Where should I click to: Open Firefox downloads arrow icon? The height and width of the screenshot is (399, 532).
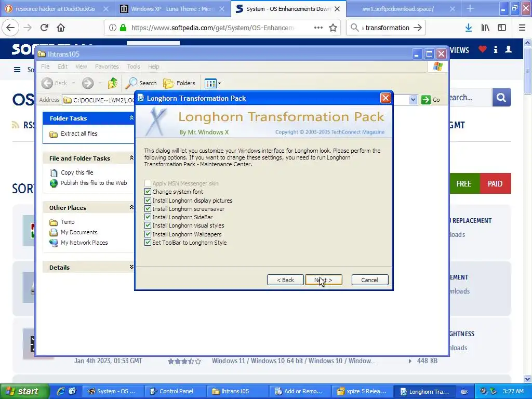pos(469,28)
